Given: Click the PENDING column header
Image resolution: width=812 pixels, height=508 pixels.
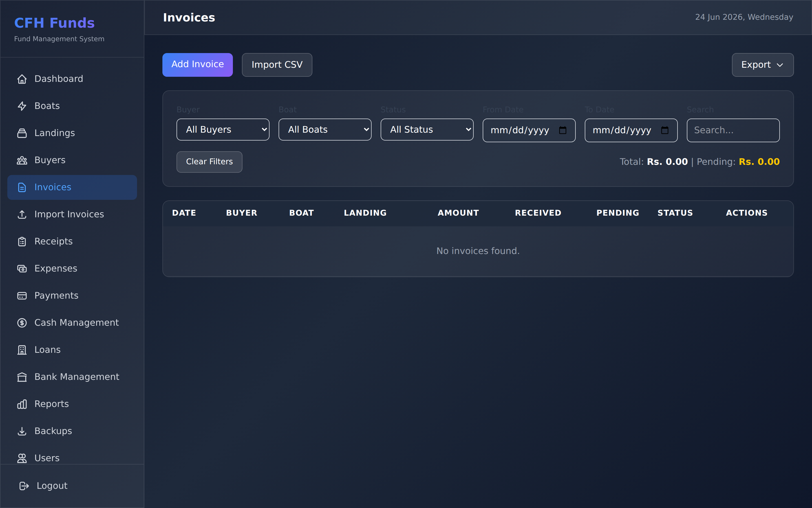Looking at the screenshot, I should (618, 213).
